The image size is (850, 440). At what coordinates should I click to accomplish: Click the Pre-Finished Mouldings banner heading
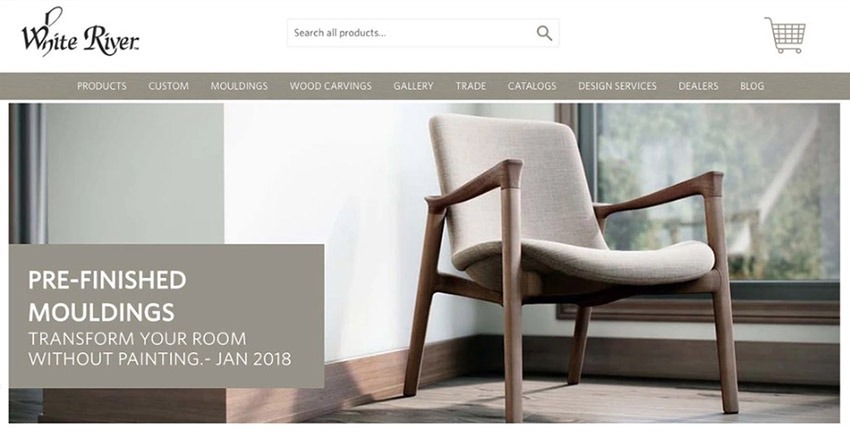(107, 296)
